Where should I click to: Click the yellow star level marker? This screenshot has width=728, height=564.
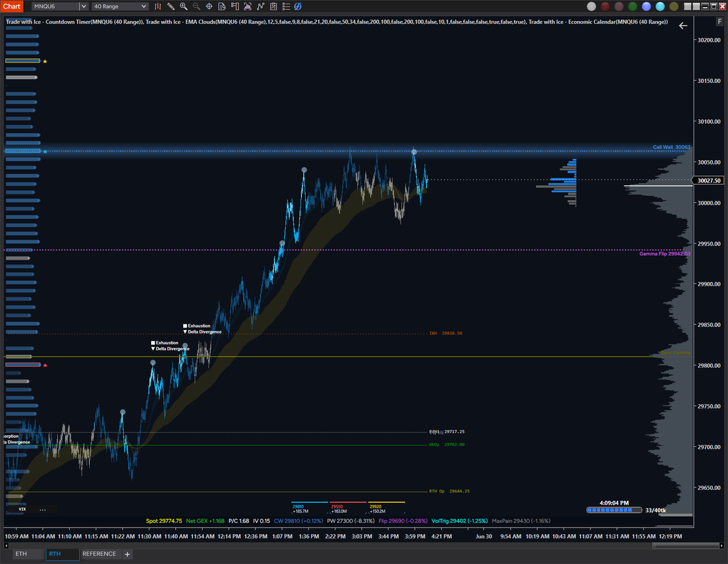(x=45, y=61)
